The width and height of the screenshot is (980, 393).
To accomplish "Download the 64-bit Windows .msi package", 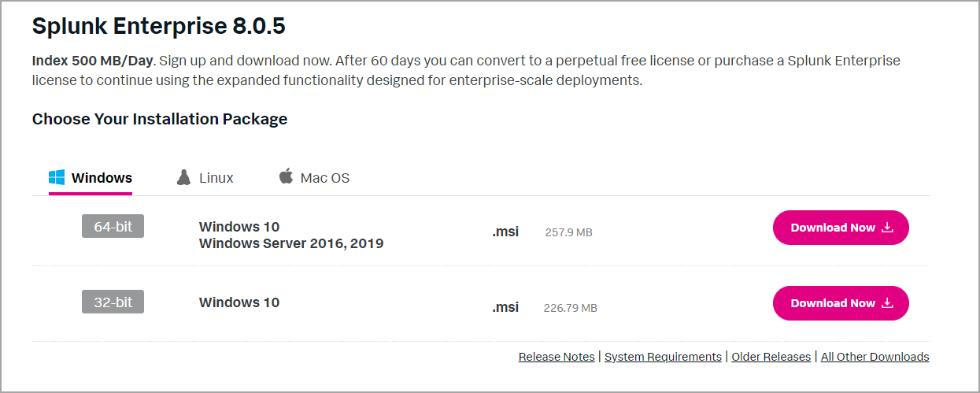I will coord(841,228).
